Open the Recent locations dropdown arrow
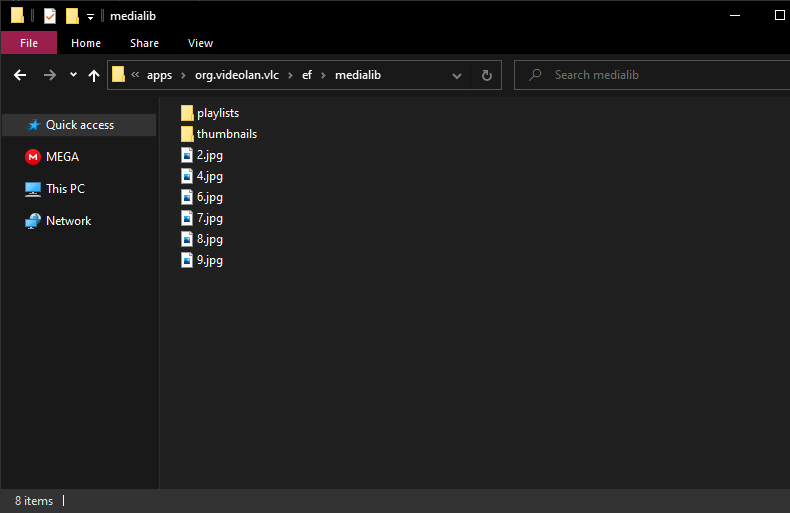 click(x=73, y=75)
